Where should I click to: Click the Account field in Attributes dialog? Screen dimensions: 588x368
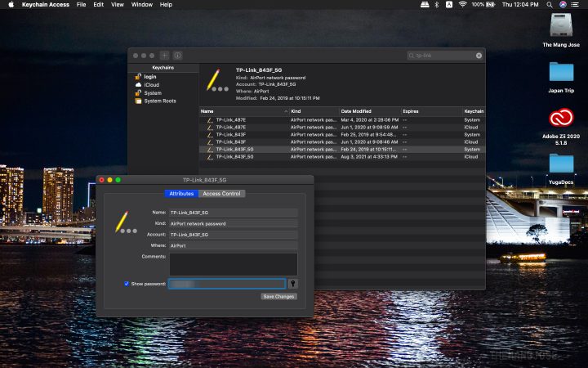[234, 235]
